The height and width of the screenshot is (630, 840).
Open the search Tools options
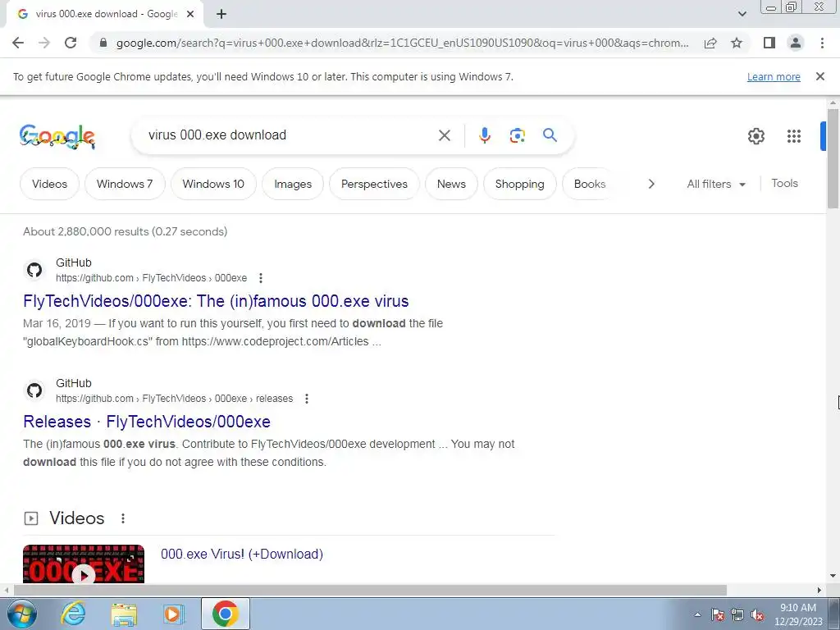(784, 183)
